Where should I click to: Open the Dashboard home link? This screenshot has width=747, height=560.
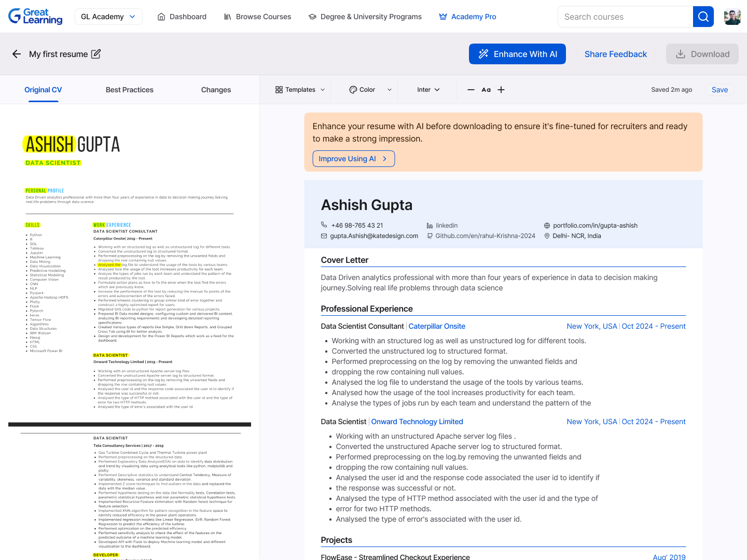182,17
